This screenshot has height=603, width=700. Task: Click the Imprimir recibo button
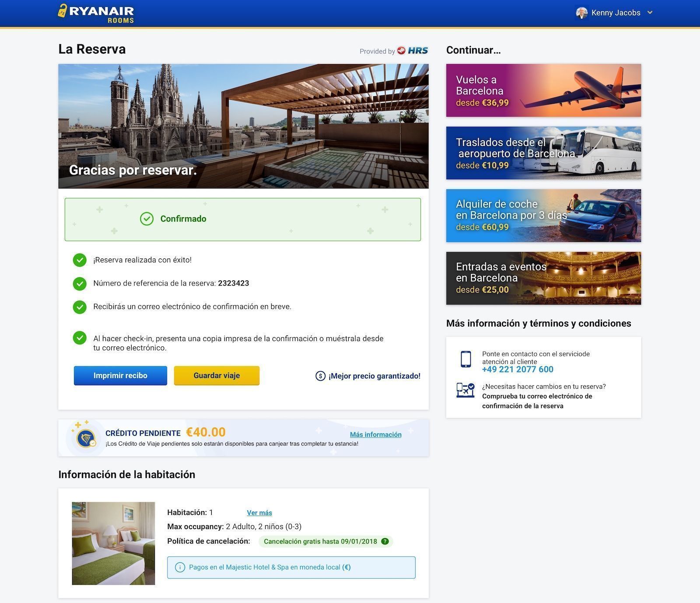click(x=120, y=376)
